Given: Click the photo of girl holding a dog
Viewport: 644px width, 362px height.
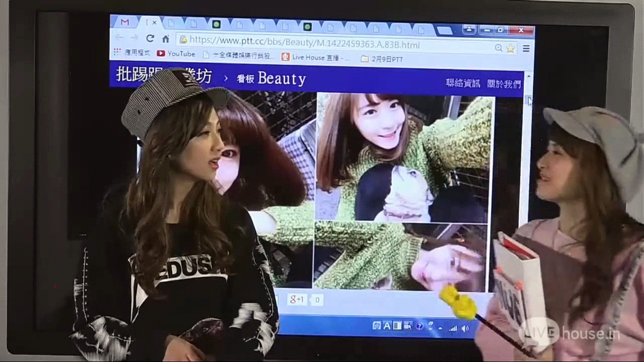Looking at the screenshot, I should [404, 157].
